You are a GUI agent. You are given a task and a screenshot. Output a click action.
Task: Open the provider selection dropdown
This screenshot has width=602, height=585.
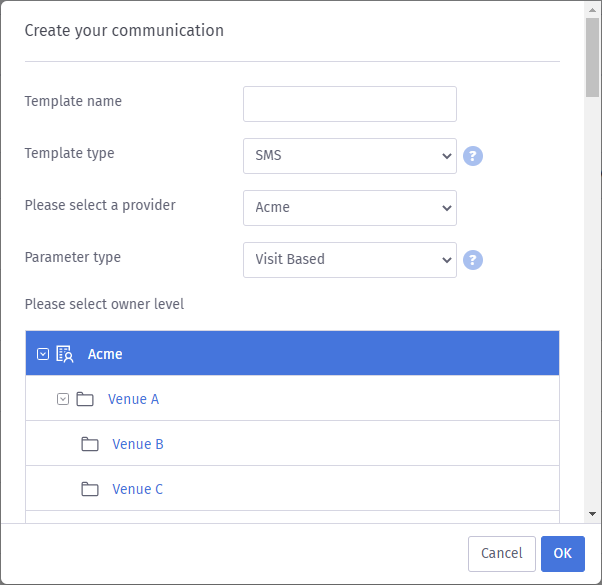click(x=349, y=208)
